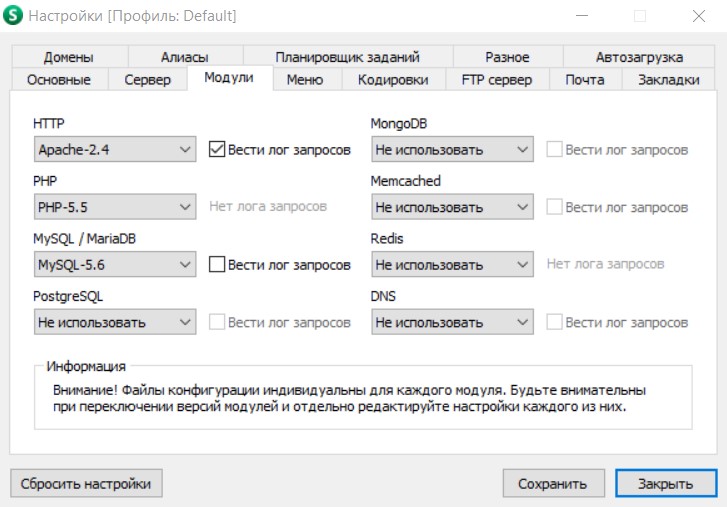
Task: Switch to the Домены tab
Action: click(69, 57)
